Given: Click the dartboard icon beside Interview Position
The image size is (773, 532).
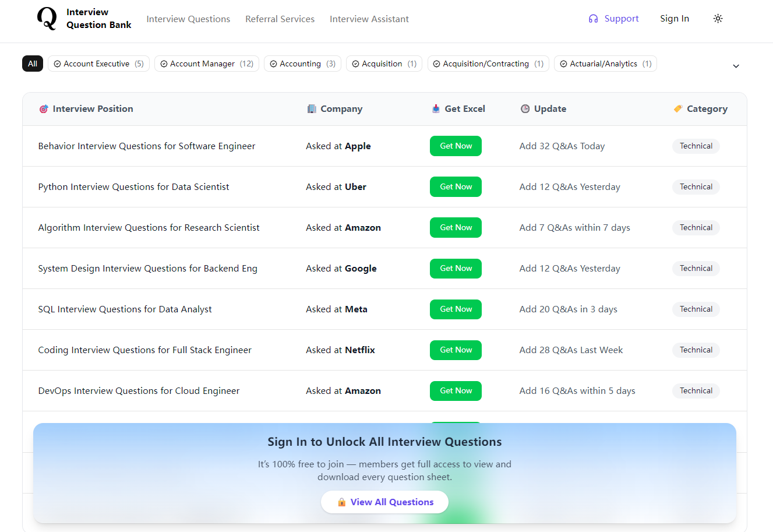Looking at the screenshot, I should 45,108.
